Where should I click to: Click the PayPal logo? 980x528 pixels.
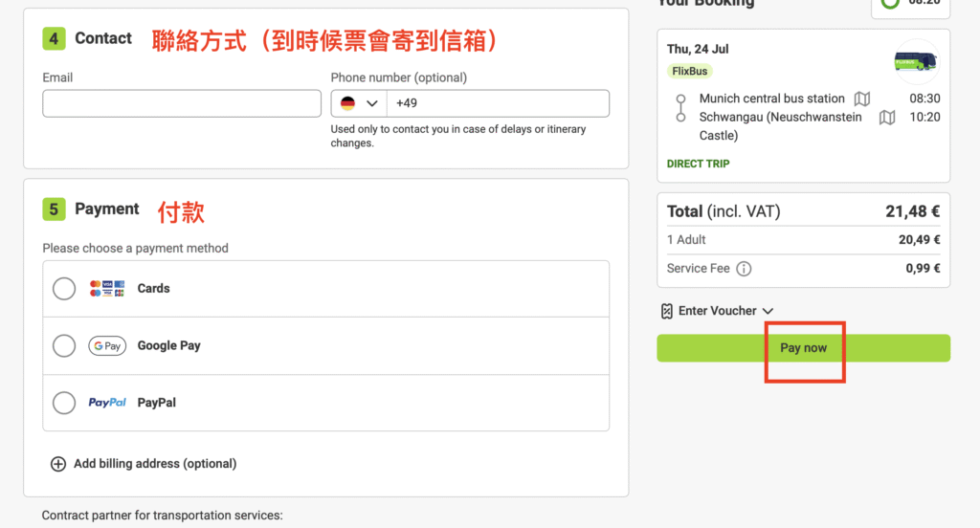107,403
